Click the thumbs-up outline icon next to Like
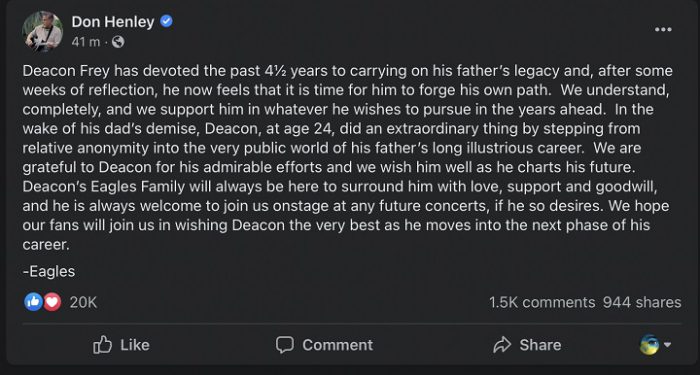The width and height of the screenshot is (700, 375). 102,345
